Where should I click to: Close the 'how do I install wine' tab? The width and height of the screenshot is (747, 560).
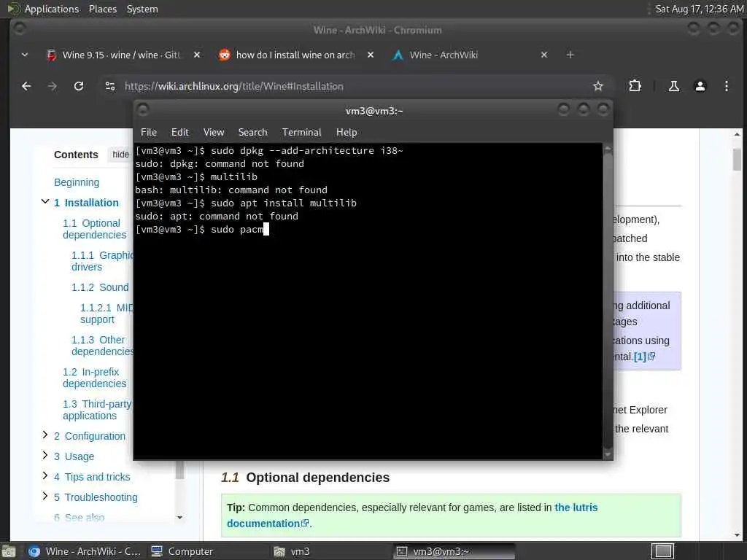(370, 55)
